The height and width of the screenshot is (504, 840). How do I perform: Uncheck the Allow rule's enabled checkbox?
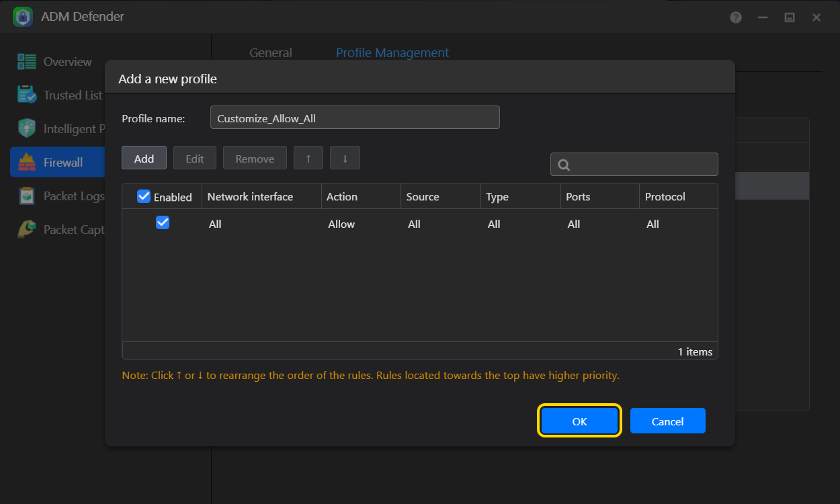tap(163, 222)
